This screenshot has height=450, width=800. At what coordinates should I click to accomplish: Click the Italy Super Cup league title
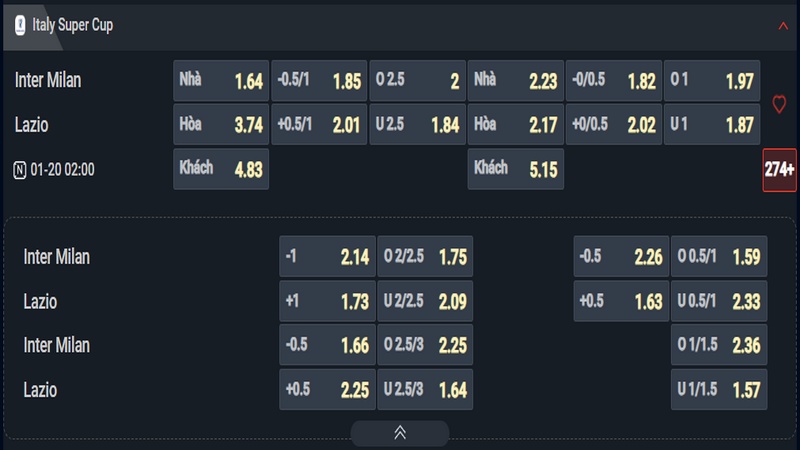[73, 25]
